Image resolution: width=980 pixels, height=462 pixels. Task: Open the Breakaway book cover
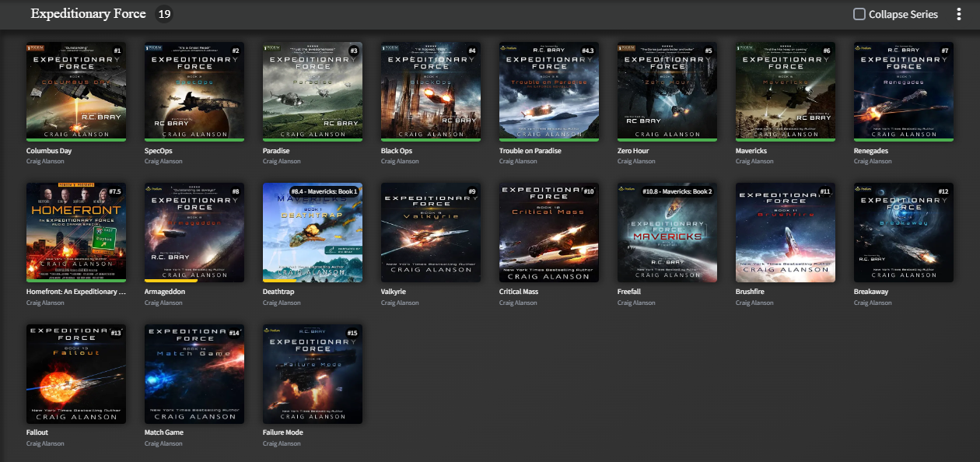(x=904, y=233)
